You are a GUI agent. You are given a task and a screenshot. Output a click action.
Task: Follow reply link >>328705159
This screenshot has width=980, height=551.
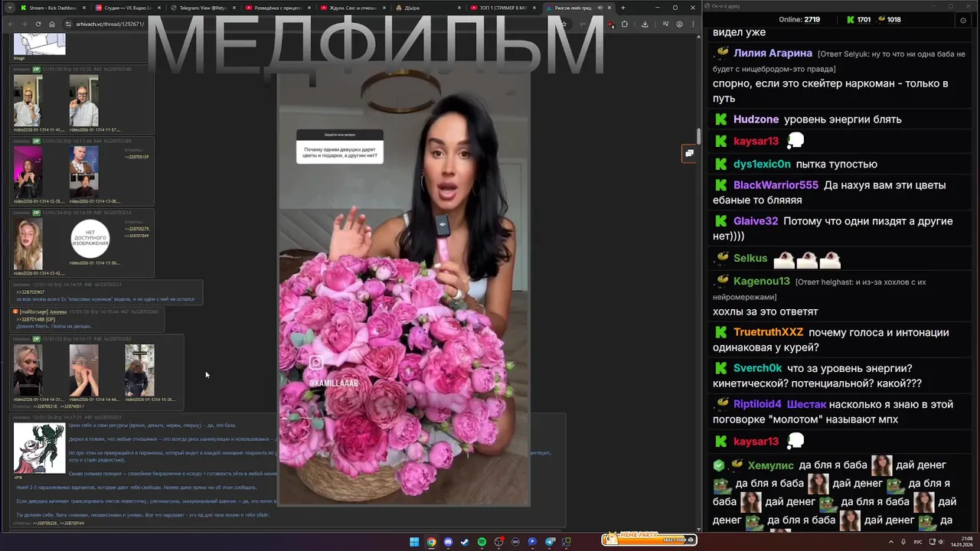pos(136,157)
